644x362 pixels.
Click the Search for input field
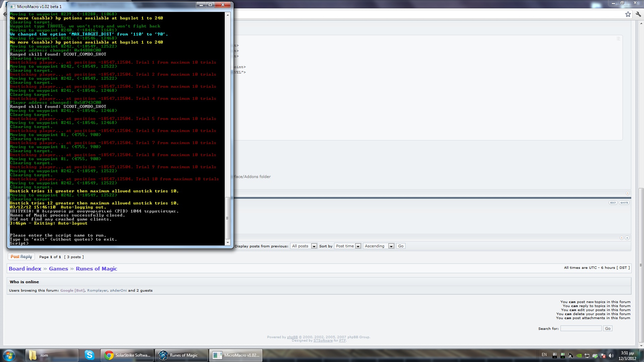581,328
